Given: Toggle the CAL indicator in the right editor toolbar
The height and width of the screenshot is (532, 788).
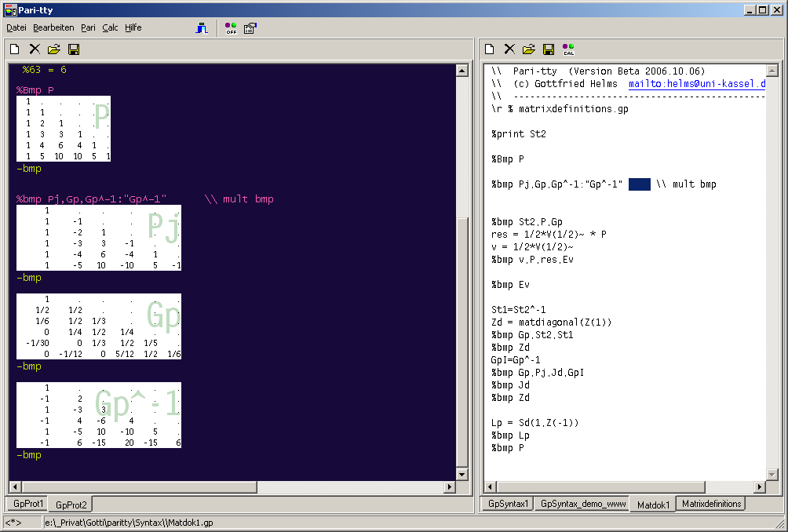Looking at the screenshot, I should point(568,49).
